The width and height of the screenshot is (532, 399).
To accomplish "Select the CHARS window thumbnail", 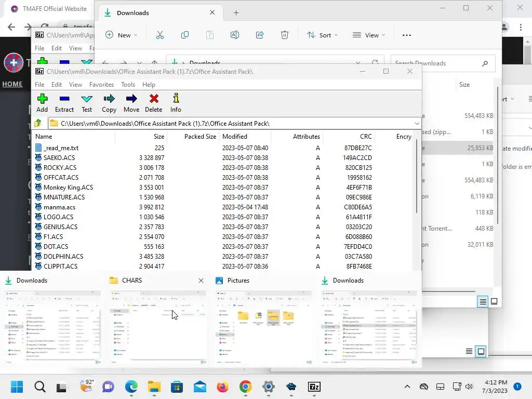I will (x=158, y=327).
